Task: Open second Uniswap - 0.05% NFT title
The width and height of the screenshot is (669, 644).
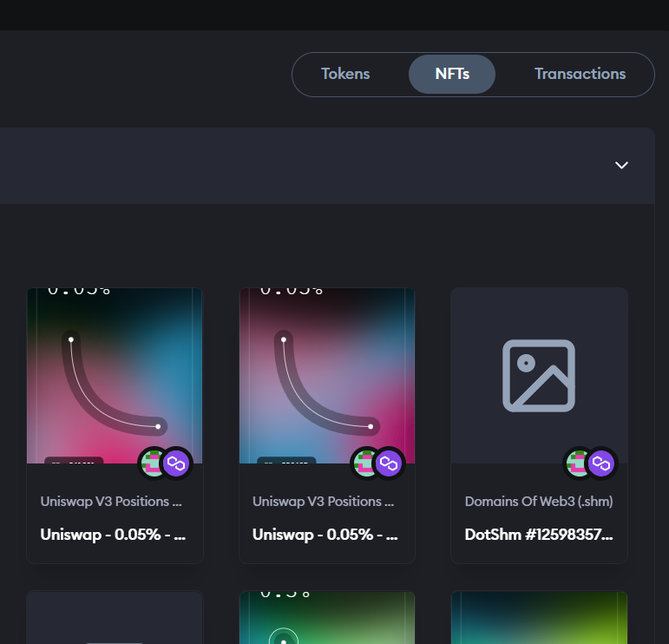Action: coord(325,535)
